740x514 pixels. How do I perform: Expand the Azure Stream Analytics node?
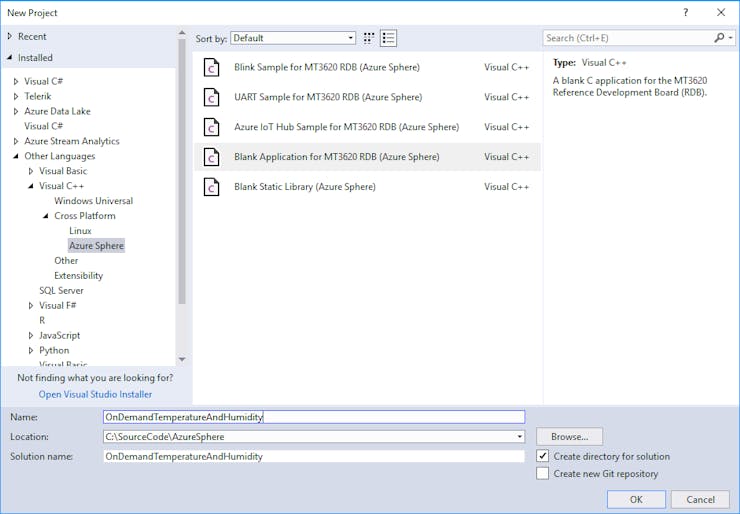pyautogui.click(x=16, y=141)
